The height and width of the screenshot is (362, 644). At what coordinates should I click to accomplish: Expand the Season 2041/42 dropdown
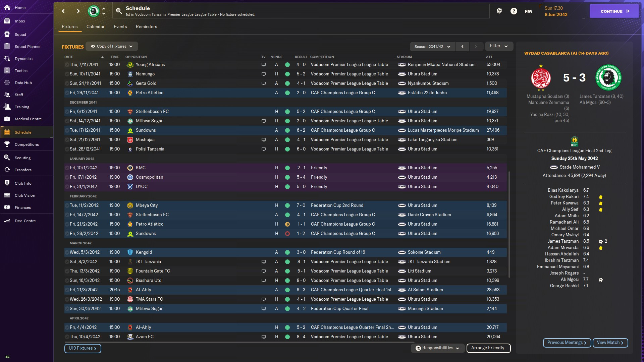pyautogui.click(x=432, y=47)
